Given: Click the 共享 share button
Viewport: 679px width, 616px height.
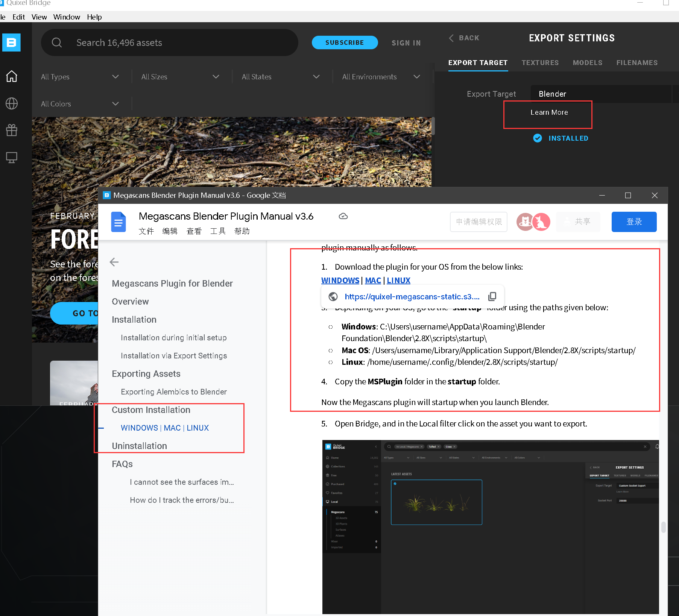Looking at the screenshot, I should (x=578, y=222).
